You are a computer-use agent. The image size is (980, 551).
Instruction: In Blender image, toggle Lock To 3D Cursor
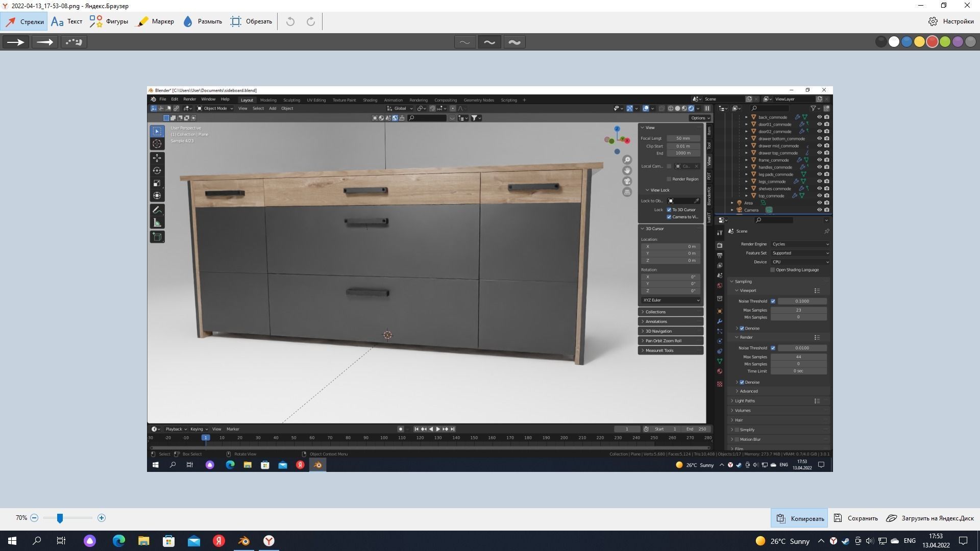pos(669,210)
